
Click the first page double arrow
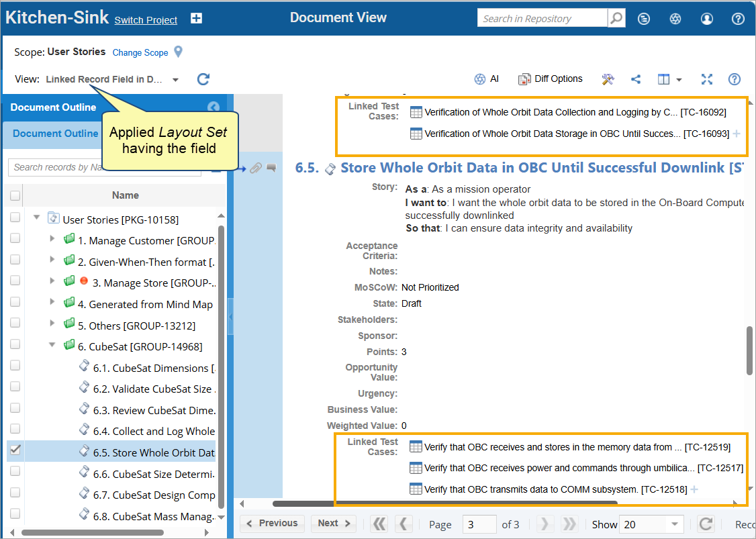[x=379, y=524]
